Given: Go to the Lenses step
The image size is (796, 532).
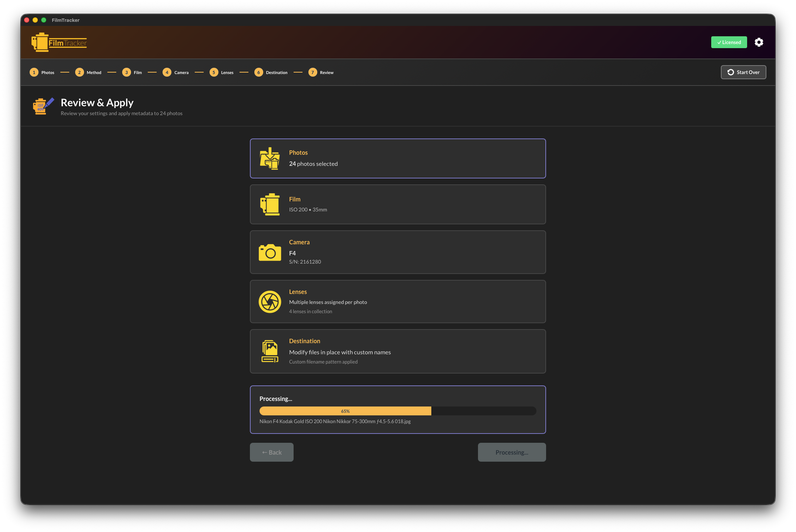Looking at the screenshot, I should 222,72.
